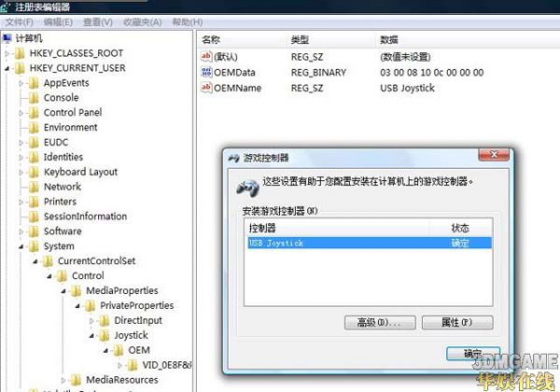The height and width of the screenshot is (392, 560).
Task: Click the 名称 column header
Action: (x=211, y=40)
